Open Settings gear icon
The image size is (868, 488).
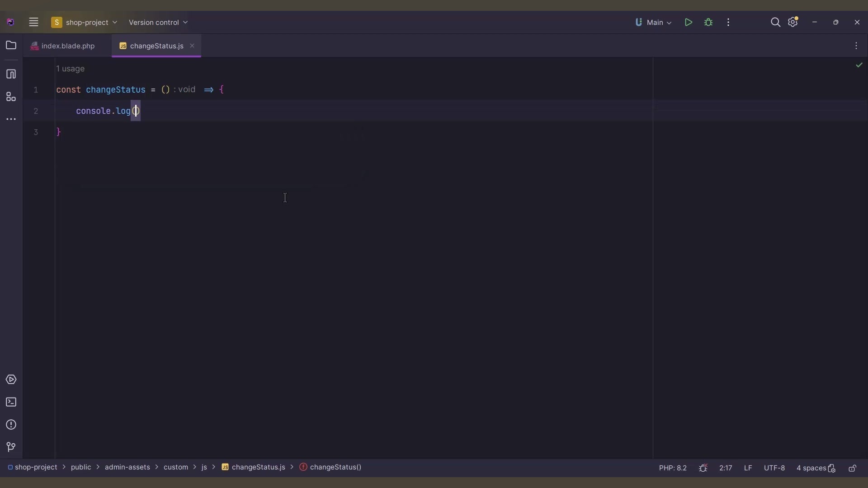pyautogui.click(x=793, y=23)
